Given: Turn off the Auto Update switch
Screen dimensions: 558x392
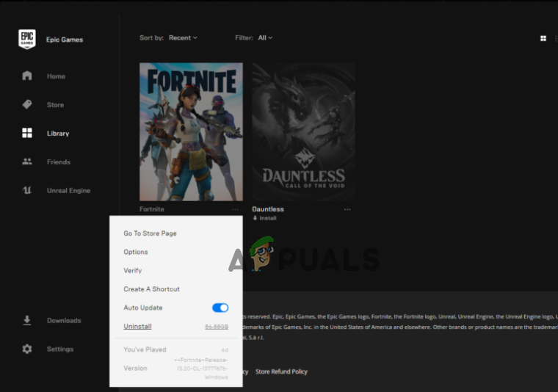Looking at the screenshot, I should pyautogui.click(x=220, y=308).
